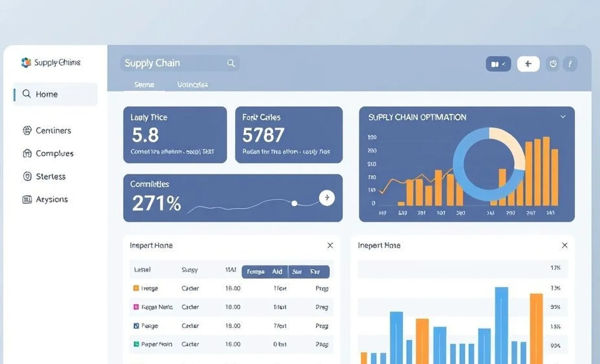Screen dimensions: 600x364
Task: Select the Aid filter chip in the table
Action: point(277,271)
